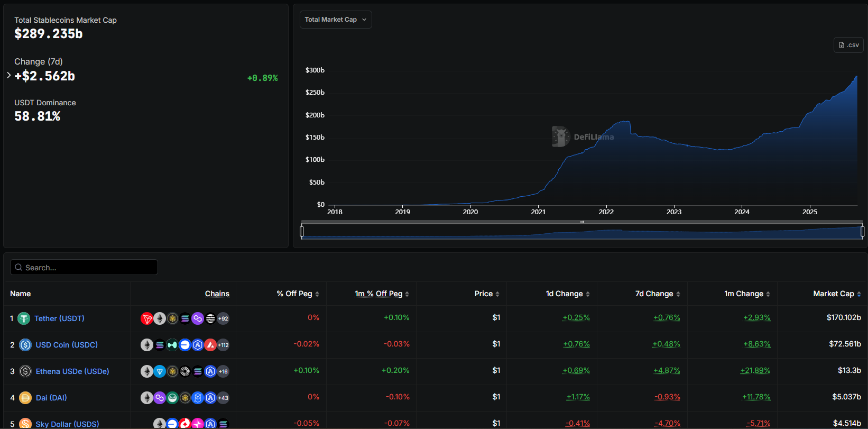The width and height of the screenshot is (868, 429).
Task: Click the Aptos chain icon in Tether row
Action: 210,318
